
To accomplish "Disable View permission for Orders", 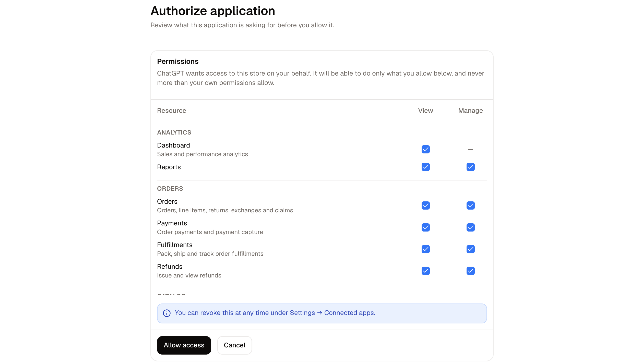I will (425, 205).
